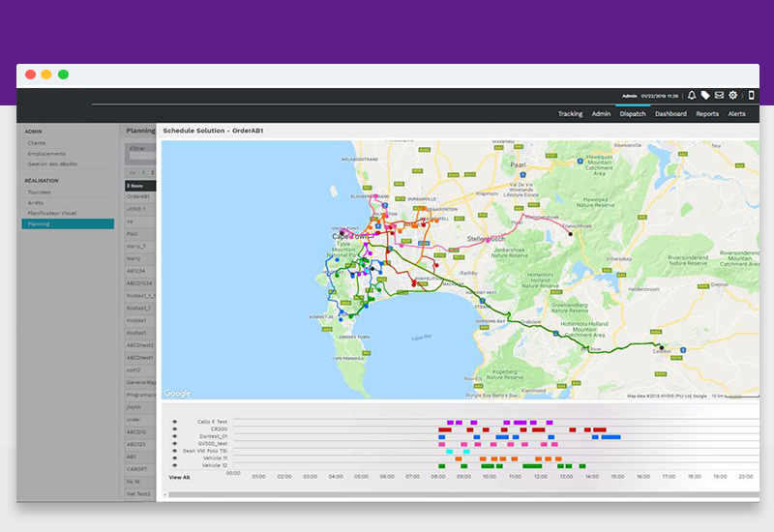Open the Admin menu tab
The height and width of the screenshot is (532, 774).
pyautogui.click(x=601, y=114)
